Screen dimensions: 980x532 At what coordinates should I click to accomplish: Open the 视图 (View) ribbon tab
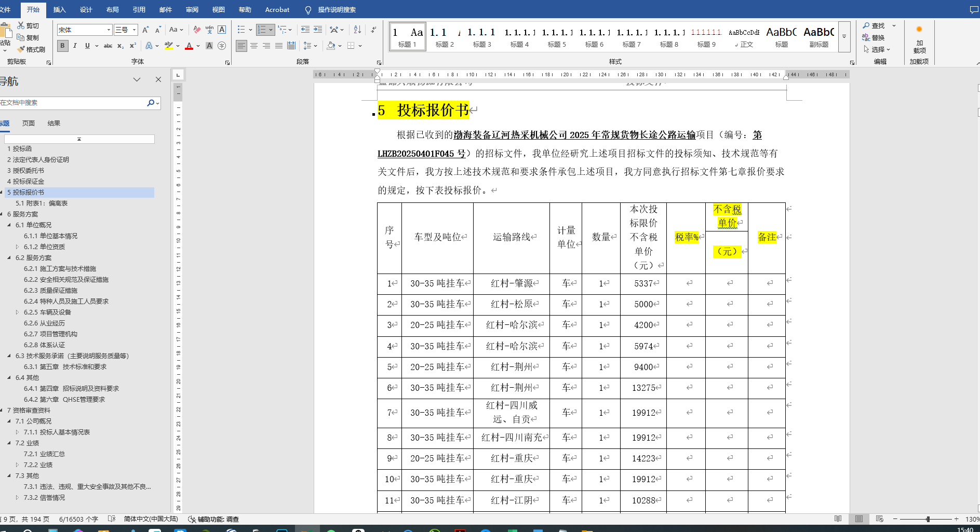point(219,9)
